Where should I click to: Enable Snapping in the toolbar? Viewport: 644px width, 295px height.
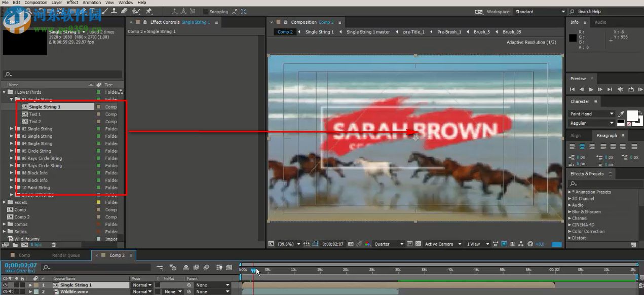pyautogui.click(x=206, y=11)
